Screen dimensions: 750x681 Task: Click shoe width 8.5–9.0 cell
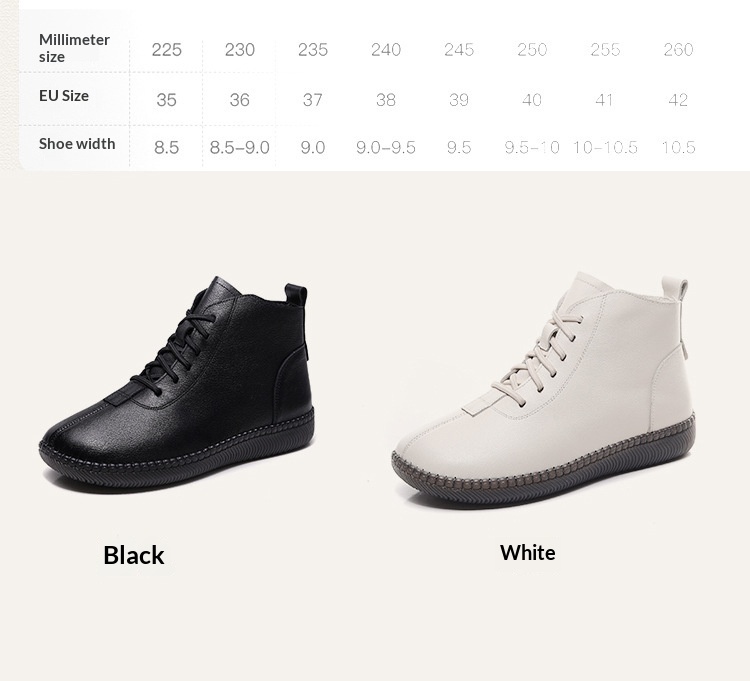pos(240,147)
